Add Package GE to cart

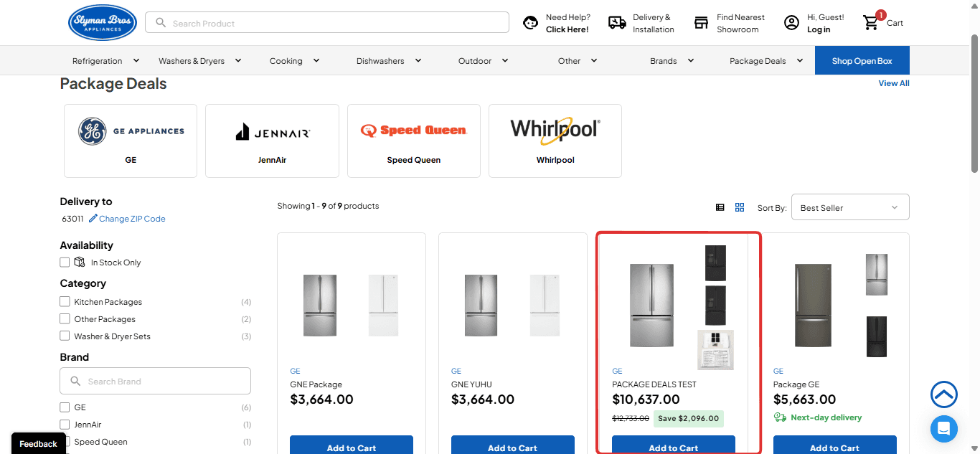coord(835,445)
